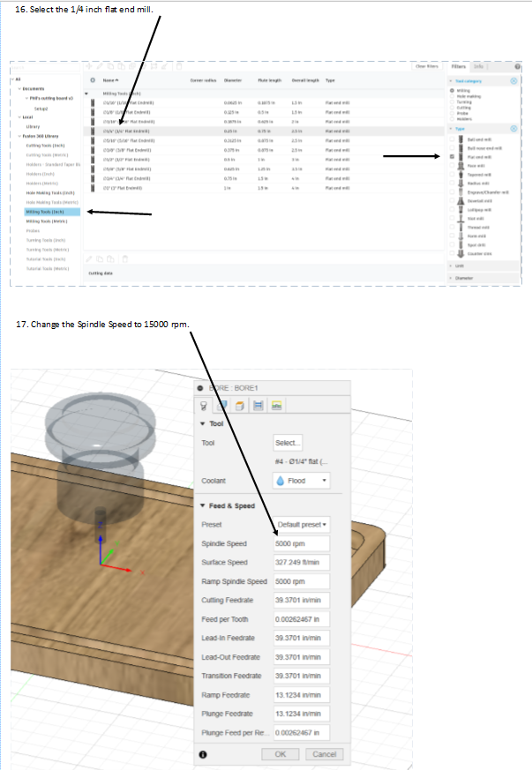This screenshot has width=532, height=770.
Task: Select the Hole making radio button
Action: pyautogui.click(x=452, y=96)
